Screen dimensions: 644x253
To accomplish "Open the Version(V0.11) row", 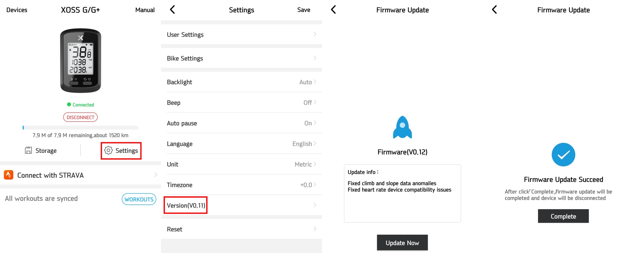I will coord(241,205).
